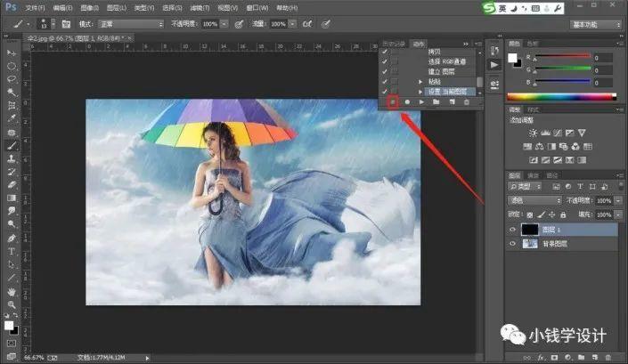The height and width of the screenshot is (364, 628).
Task: Click the green G slider in Color panel
Action: [563, 69]
